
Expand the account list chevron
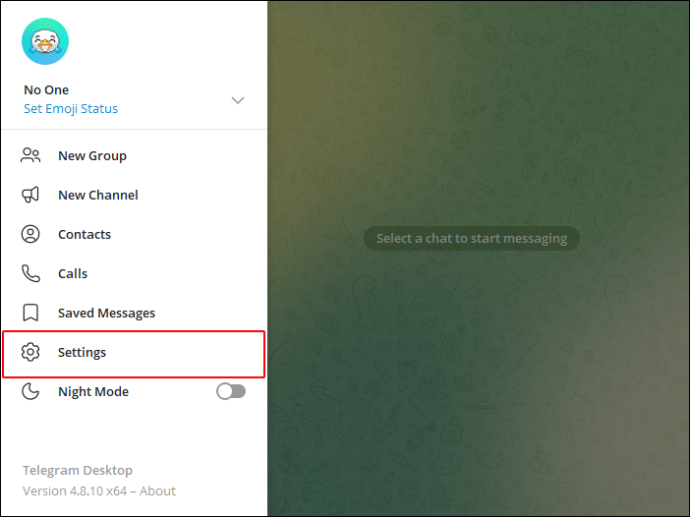pos(238,100)
